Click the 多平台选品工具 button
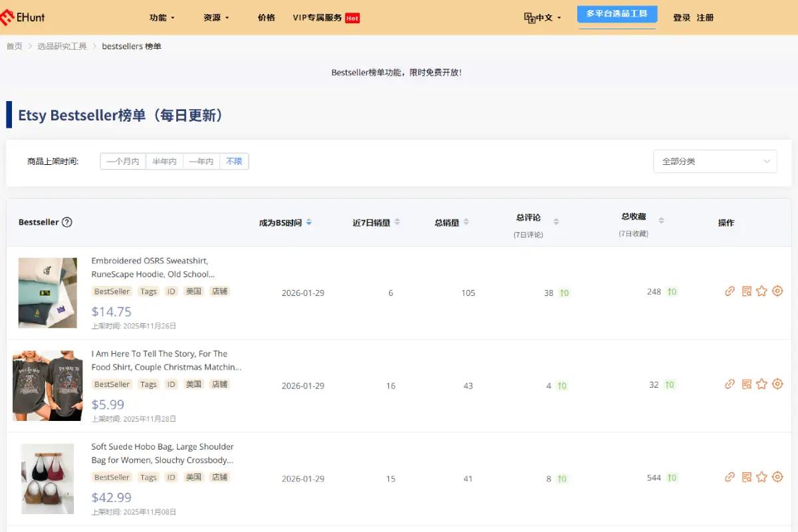Viewport: 798px width, 532px height. [616, 14]
